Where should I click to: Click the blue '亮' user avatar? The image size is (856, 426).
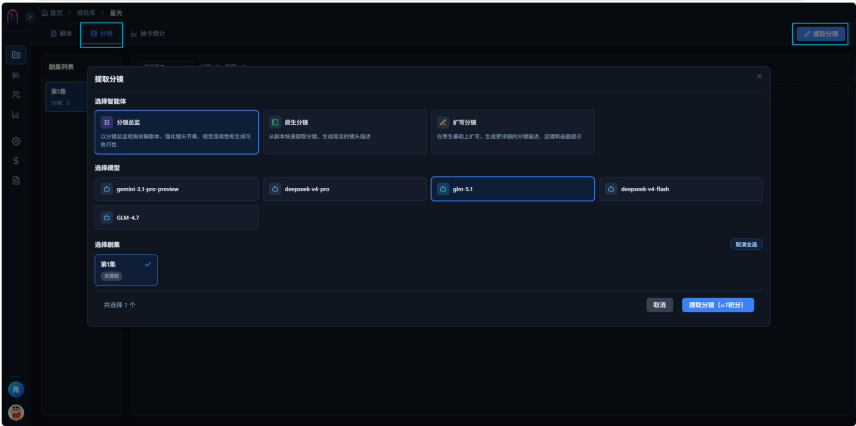[16, 389]
